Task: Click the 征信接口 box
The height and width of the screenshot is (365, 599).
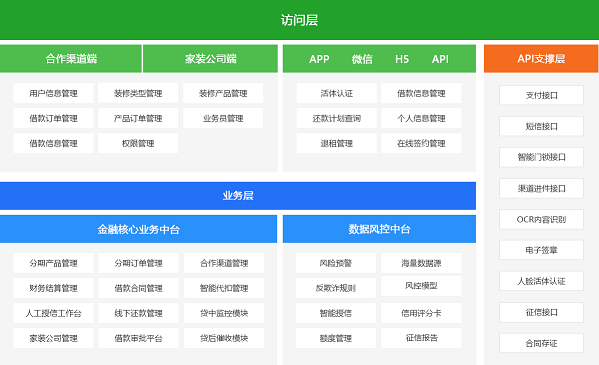Action: [x=541, y=312]
